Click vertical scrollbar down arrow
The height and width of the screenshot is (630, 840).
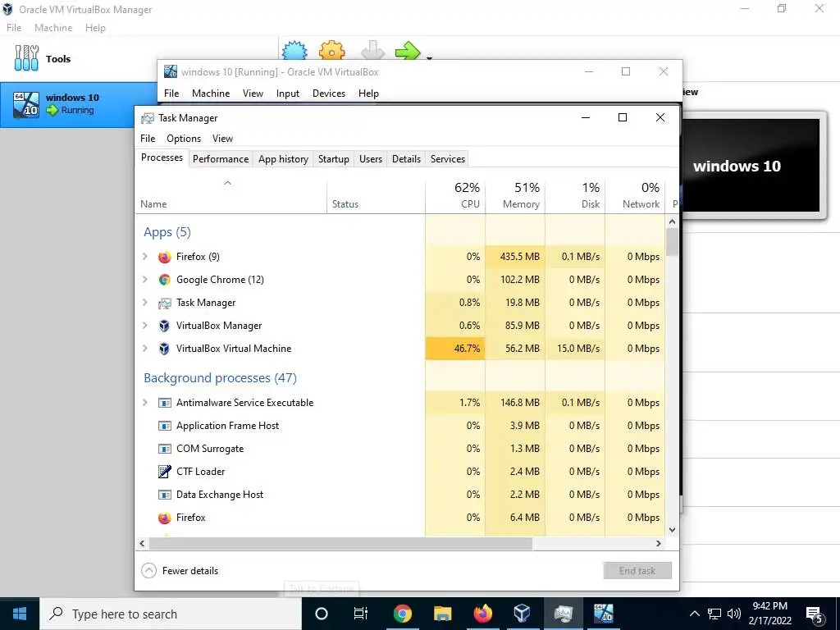(673, 530)
